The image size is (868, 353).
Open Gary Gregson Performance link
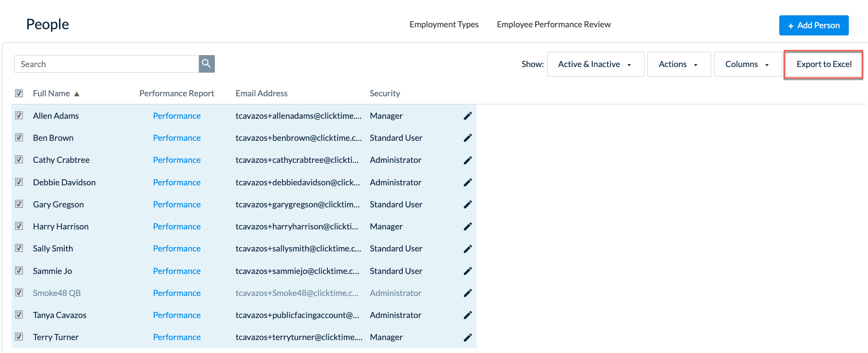click(177, 205)
